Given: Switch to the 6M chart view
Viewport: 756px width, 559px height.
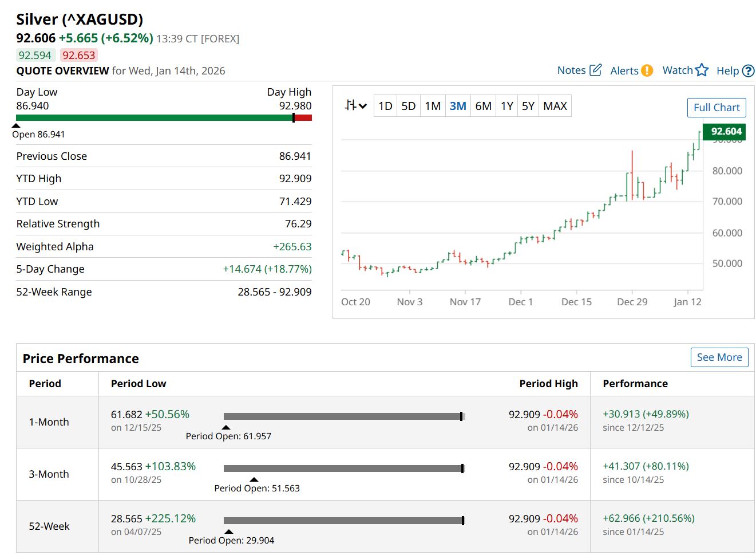Looking at the screenshot, I should (x=484, y=106).
